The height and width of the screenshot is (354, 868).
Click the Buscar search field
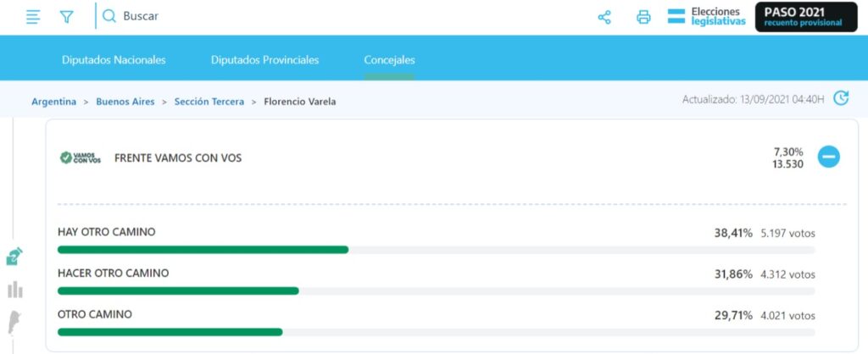pyautogui.click(x=254, y=16)
